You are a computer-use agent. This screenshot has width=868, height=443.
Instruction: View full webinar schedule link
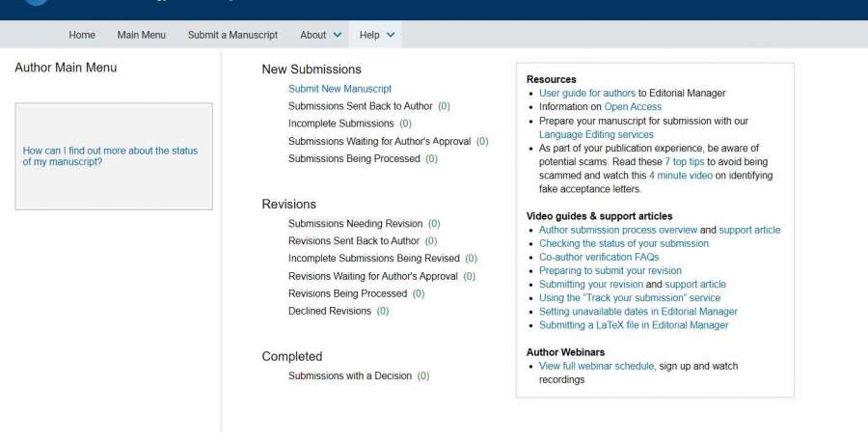(596, 367)
